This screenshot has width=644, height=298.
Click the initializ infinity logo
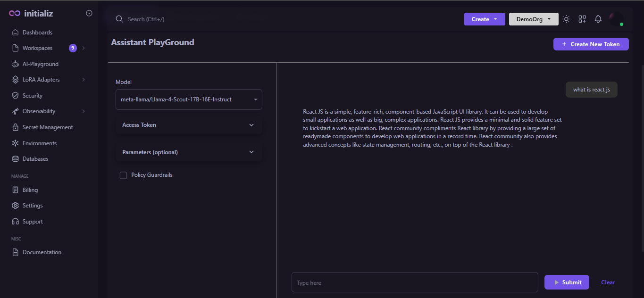(15, 13)
